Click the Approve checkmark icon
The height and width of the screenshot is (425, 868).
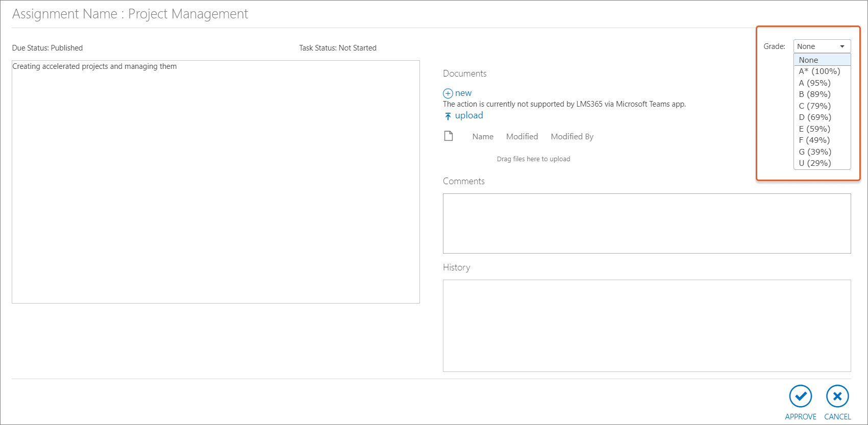[800, 396]
